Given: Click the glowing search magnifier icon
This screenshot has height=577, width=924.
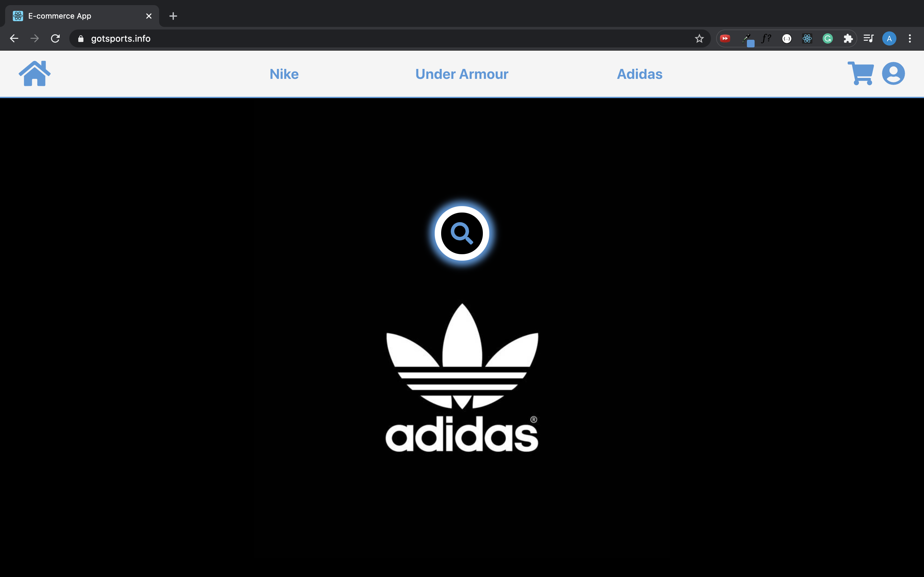Looking at the screenshot, I should pos(462,233).
